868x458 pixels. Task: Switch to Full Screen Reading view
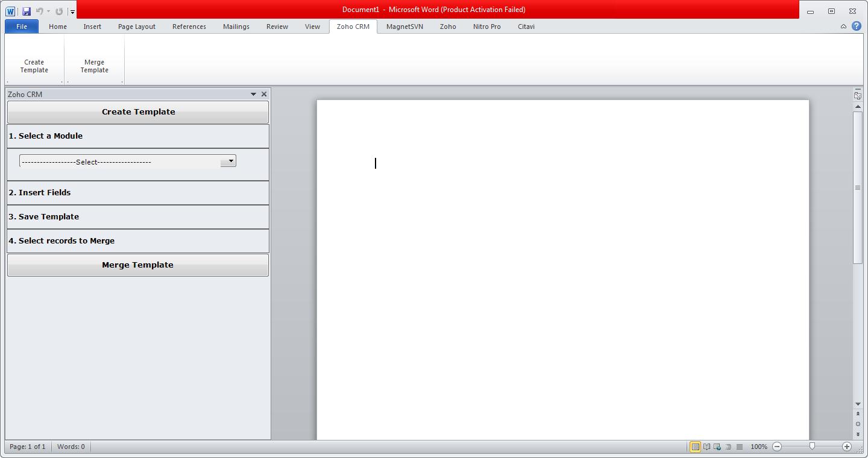click(706, 447)
